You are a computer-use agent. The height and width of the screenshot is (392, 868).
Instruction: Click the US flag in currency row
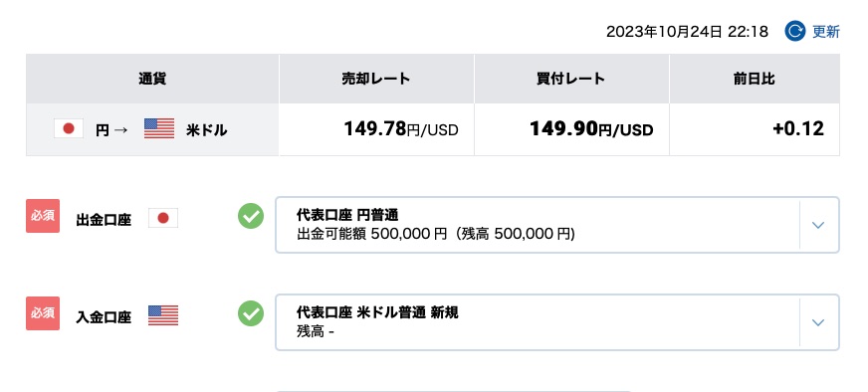(159, 128)
